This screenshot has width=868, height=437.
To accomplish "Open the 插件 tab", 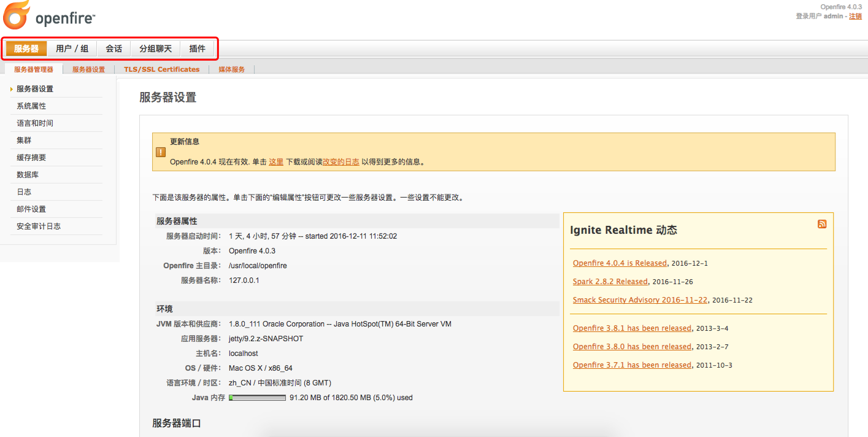I will (x=198, y=48).
